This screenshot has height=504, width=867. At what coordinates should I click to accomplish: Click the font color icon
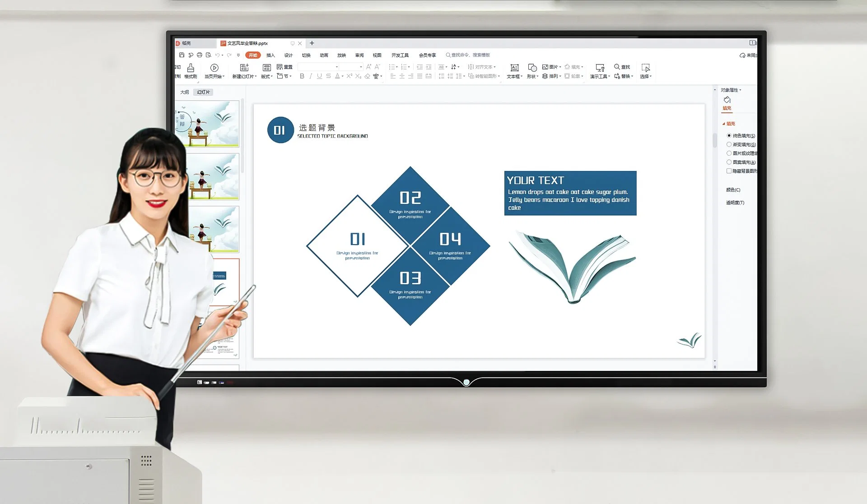[336, 76]
